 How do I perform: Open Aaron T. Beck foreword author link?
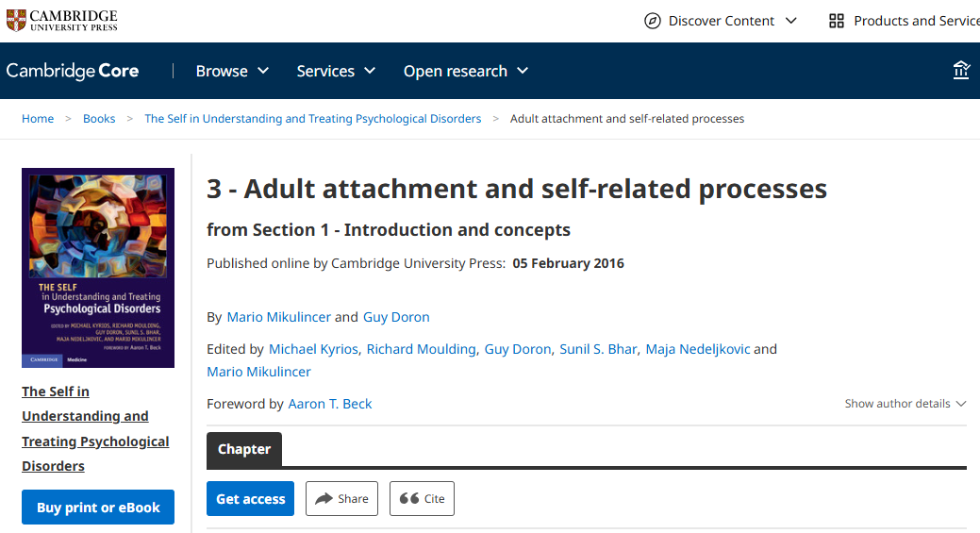[x=329, y=404]
